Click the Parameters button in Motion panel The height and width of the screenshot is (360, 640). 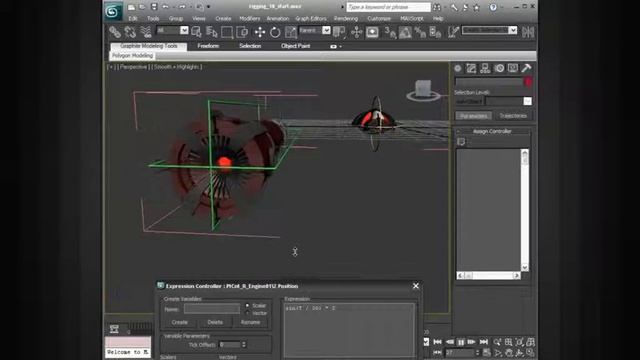(x=473, y=116)
